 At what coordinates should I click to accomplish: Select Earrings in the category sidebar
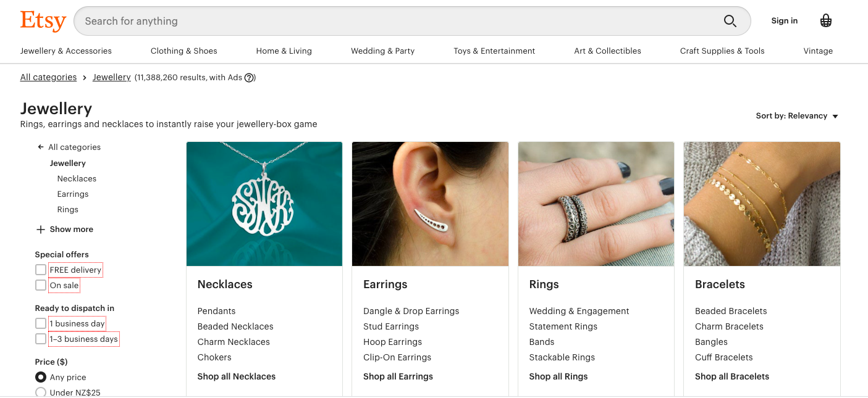(73, 194)
